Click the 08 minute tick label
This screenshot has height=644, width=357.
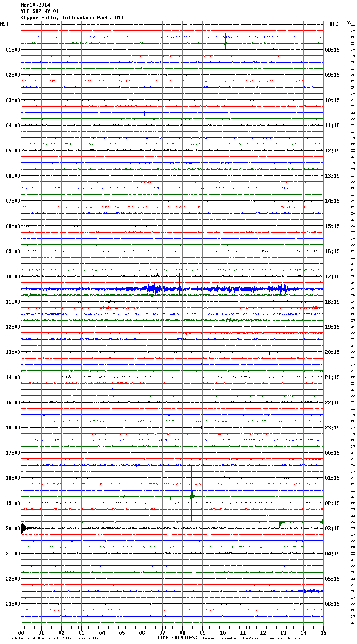point(183,633)
